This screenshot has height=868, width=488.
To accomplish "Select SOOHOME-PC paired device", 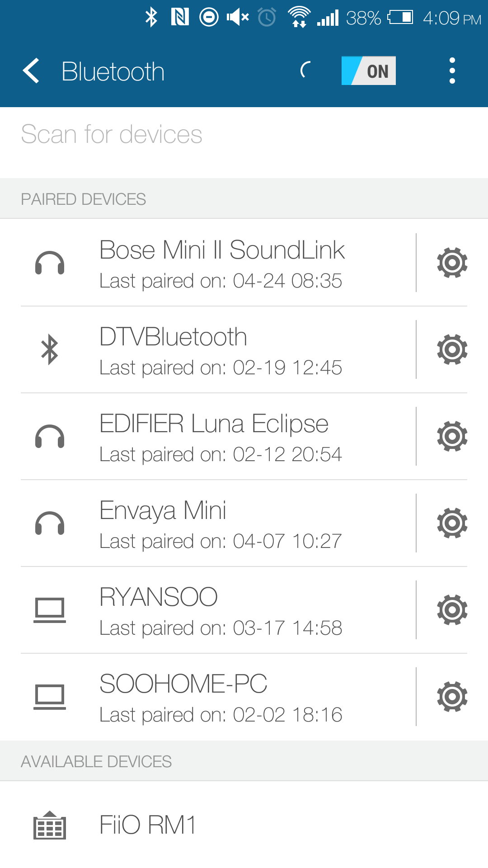I will click(x=221, y=697).
